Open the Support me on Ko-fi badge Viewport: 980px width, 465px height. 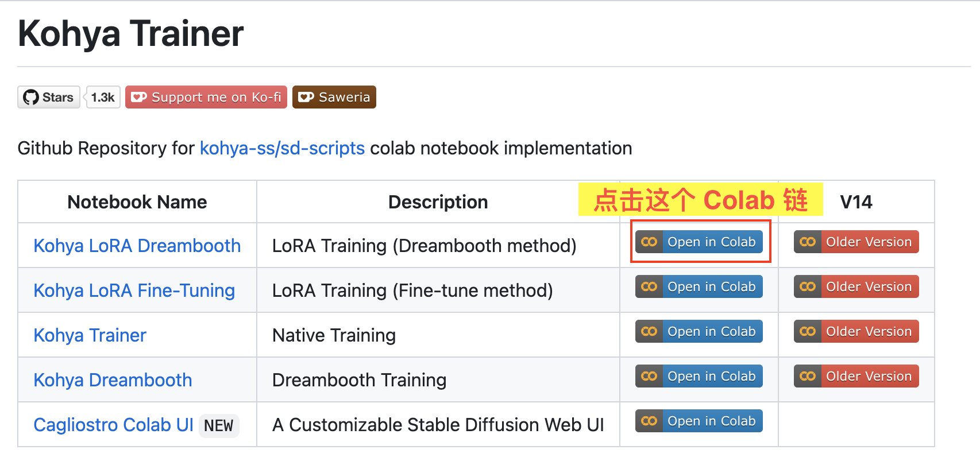[206, 98]
